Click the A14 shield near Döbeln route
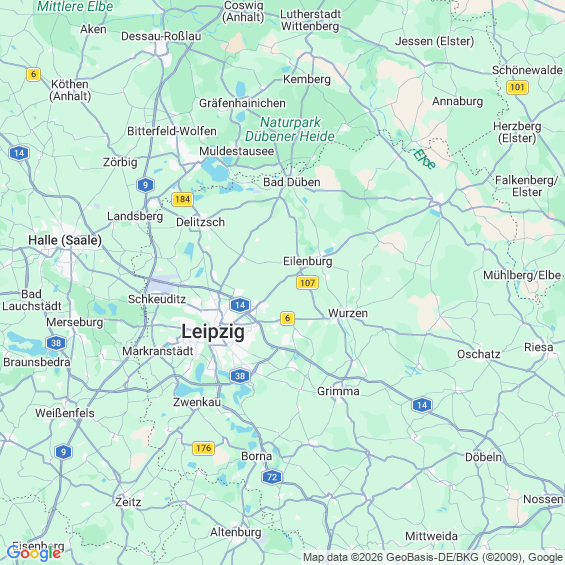Viewport: 565px width, 565px height. pos(422,405)
